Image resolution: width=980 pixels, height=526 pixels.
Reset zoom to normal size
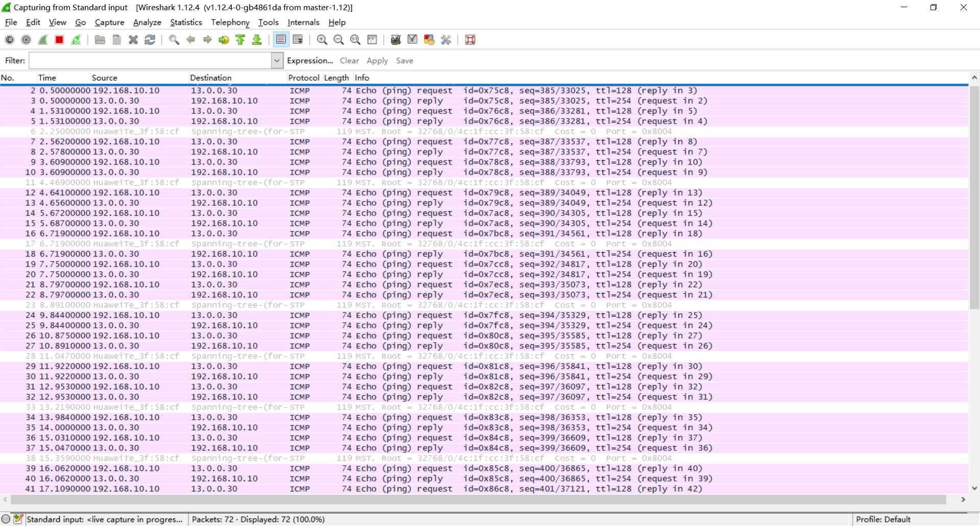pos(355,40)
